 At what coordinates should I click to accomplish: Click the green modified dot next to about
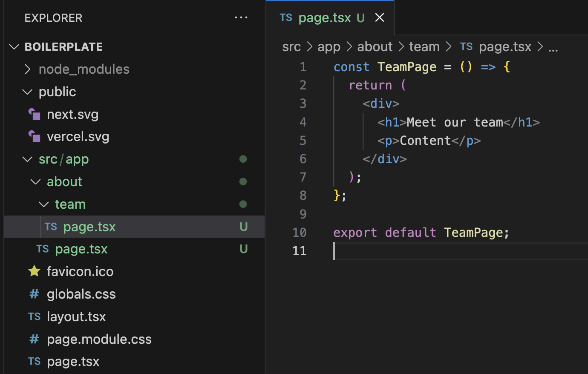[243, 181]
